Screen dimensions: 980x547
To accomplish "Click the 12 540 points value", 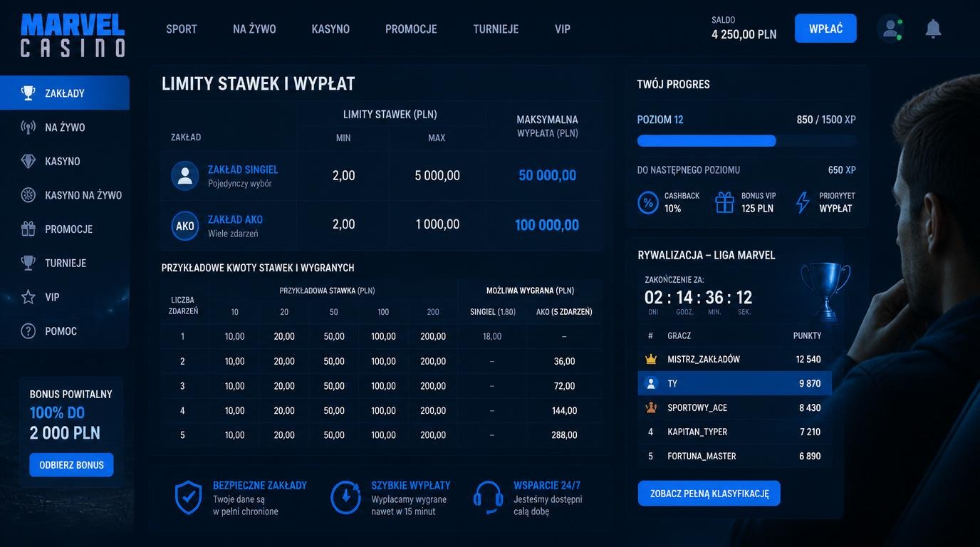I will (x=808, y=359).
